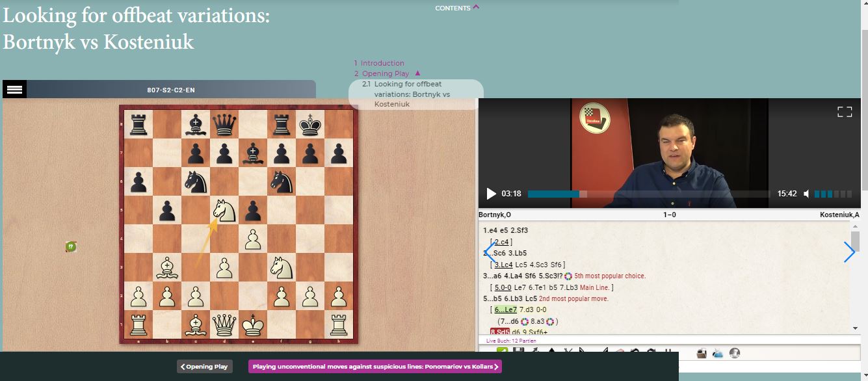Open the board panel hamburger menu
Image resolution: width=868 pixels, height=381 pixels.
[15, 89]
